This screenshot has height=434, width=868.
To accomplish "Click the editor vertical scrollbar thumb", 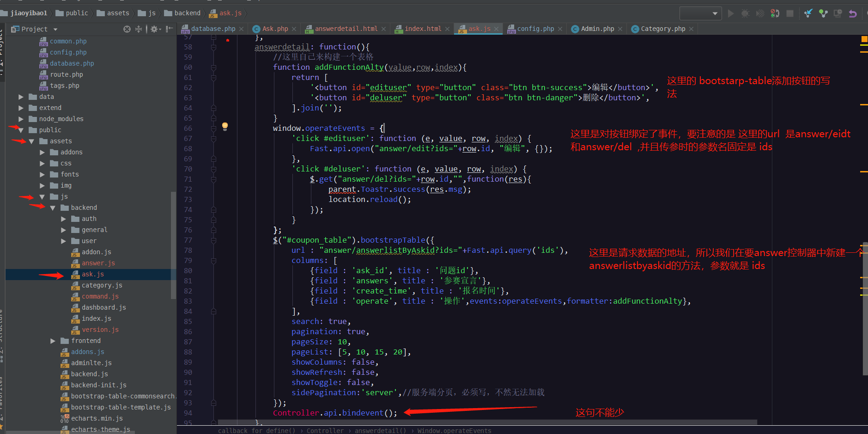I will click(x=865, y=309).
